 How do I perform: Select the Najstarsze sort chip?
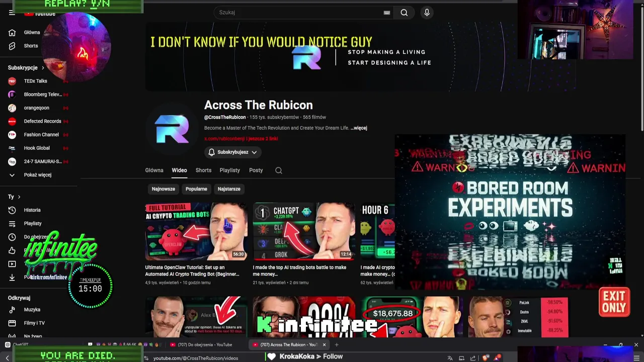tap(229, 189)
